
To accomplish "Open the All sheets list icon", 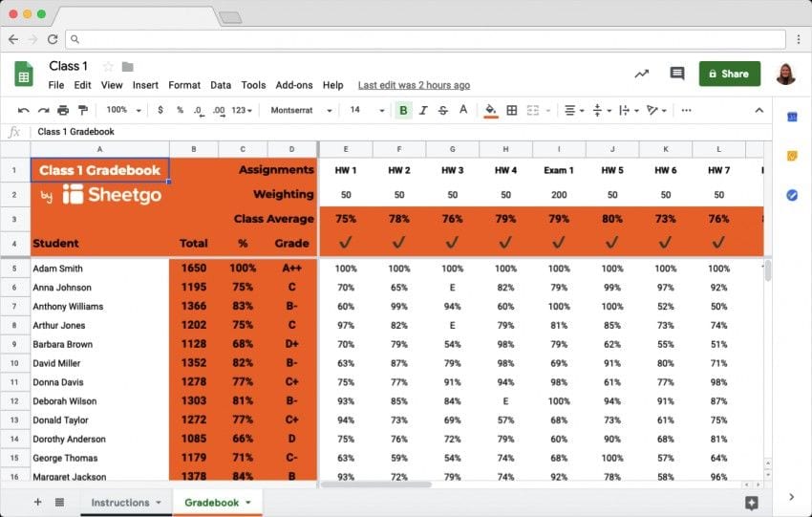I will pos(59,502).
